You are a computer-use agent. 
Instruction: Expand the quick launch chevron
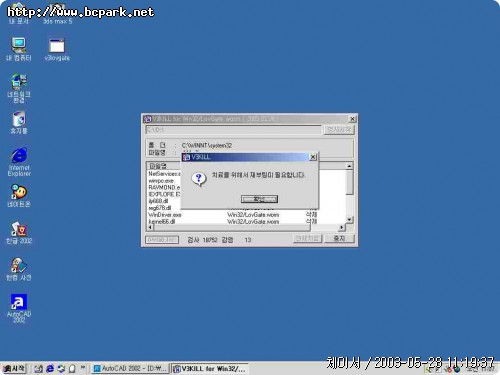(x=83, y=368)
